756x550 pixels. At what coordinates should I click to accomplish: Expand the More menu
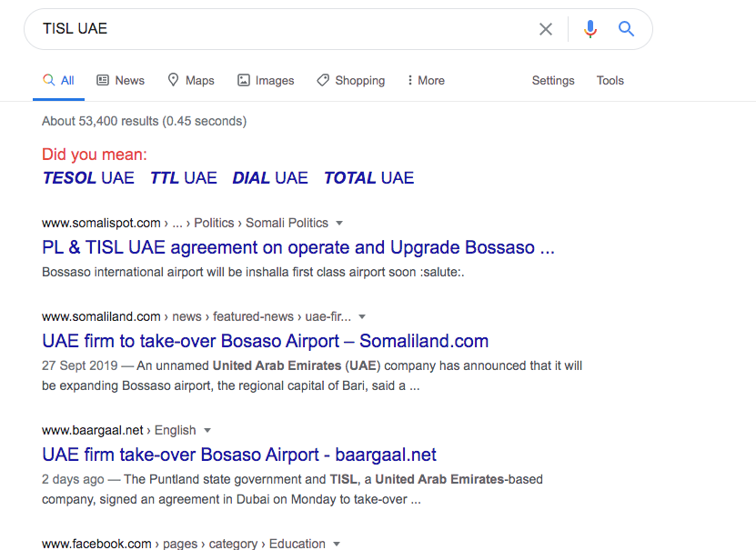tap(426, 80)
